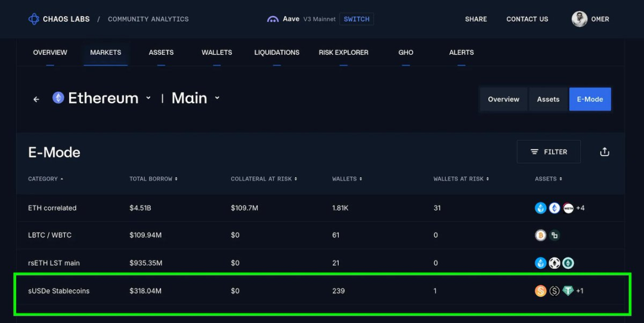Sort by Total Borrow column header
The image size is (644, 323).
click(x=154, y=179)
